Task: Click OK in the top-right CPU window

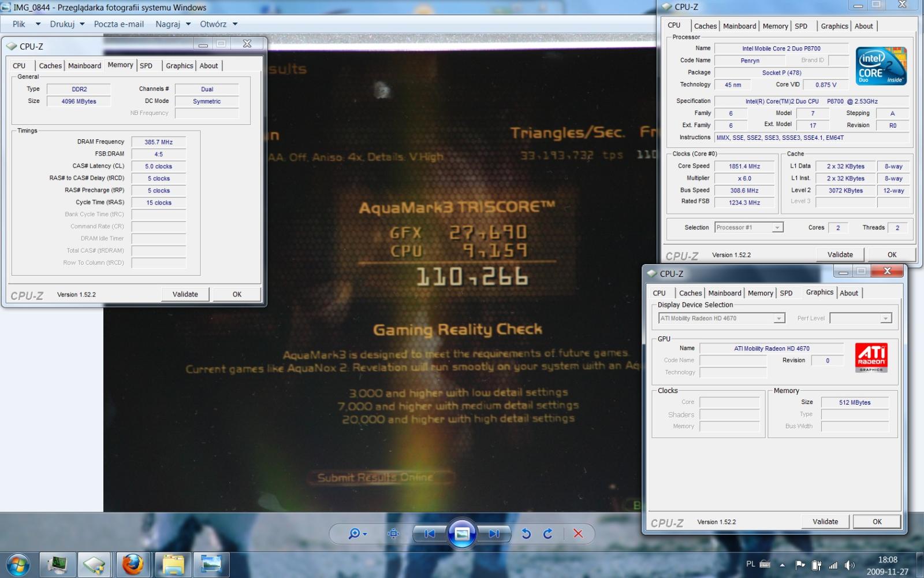Action: (x=892, y=254)
